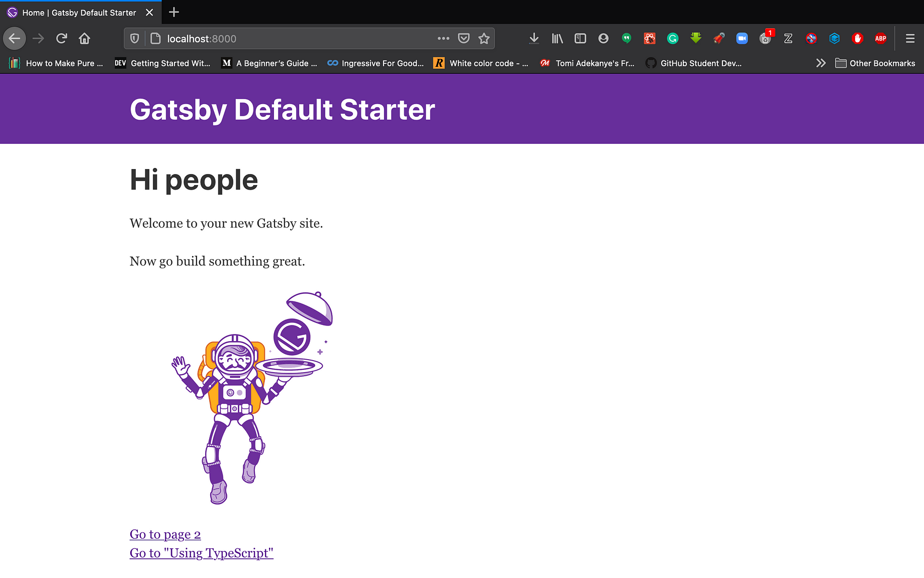924x578 pixels.
Task: Open the Other Bookmarks folder
Action: [875, 63]
